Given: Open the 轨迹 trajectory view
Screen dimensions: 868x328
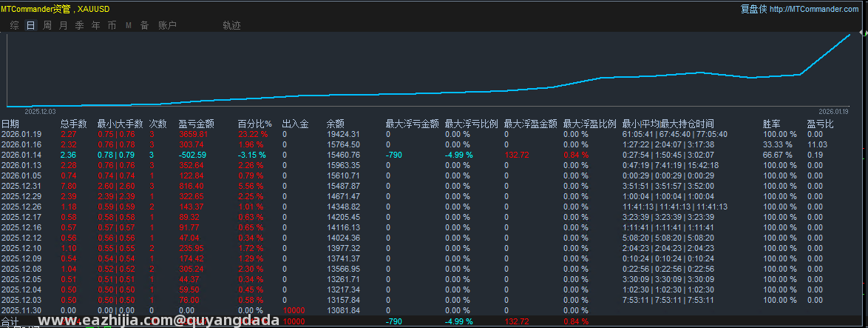Looking at the screenshot, I should (x=231, y=25).
